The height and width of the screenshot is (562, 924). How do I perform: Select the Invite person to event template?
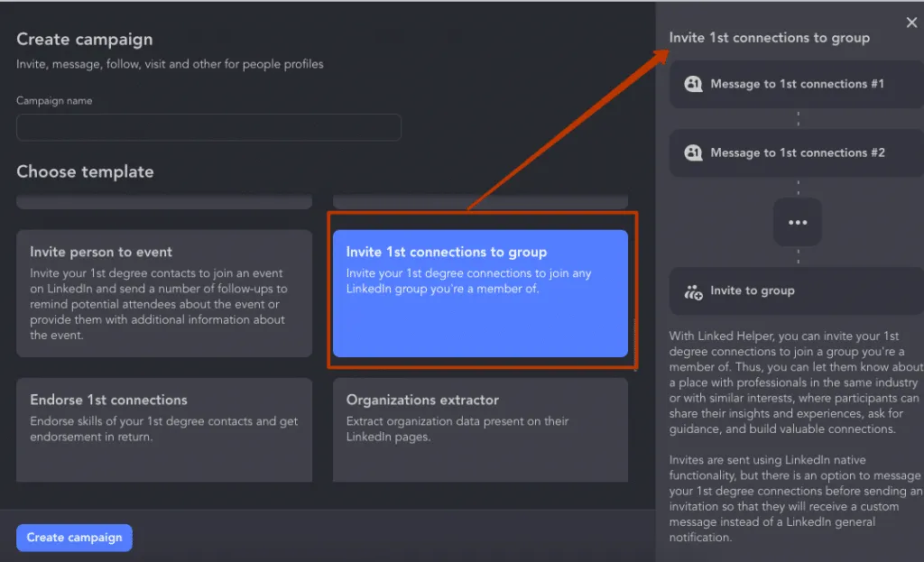[x=164, y=293]
